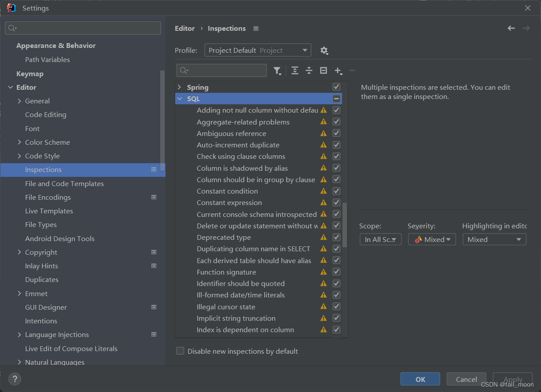The image size is (541, 392).
Task: Click the help question mark icon
Action: pos(15,378)
